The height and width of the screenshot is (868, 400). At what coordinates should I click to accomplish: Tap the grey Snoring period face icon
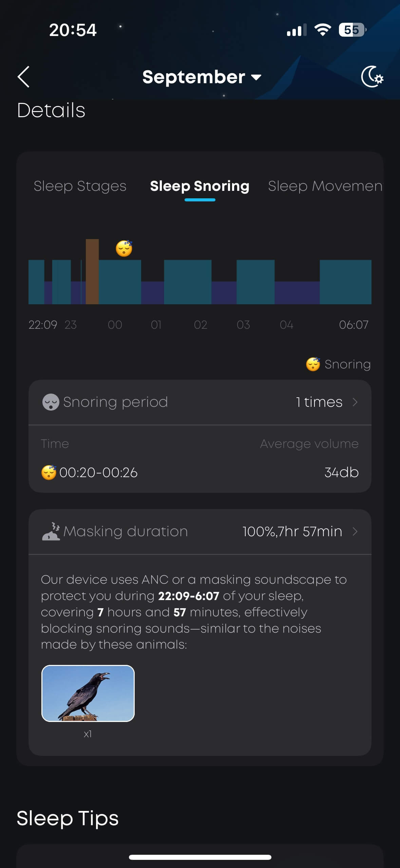51,402
